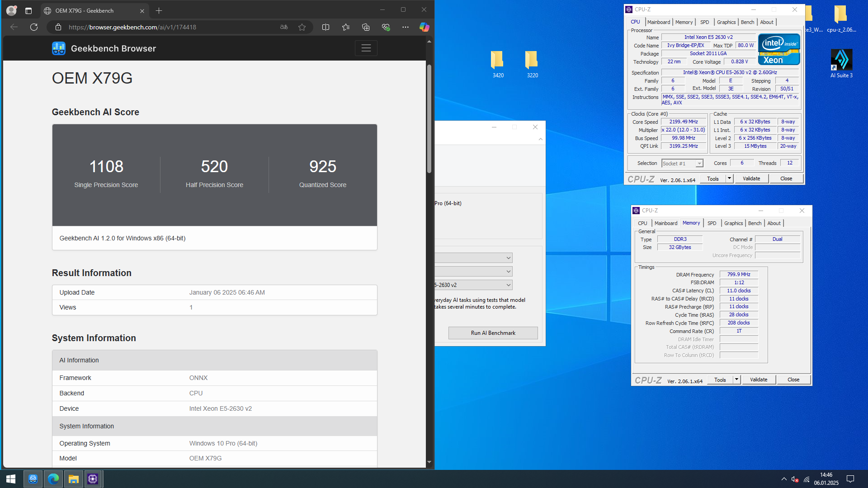Image resolution: width=868 pixels, height=488 pixels.
Task: Switch to Mainboard tab in top CPU-Z window
Action: 659,22
